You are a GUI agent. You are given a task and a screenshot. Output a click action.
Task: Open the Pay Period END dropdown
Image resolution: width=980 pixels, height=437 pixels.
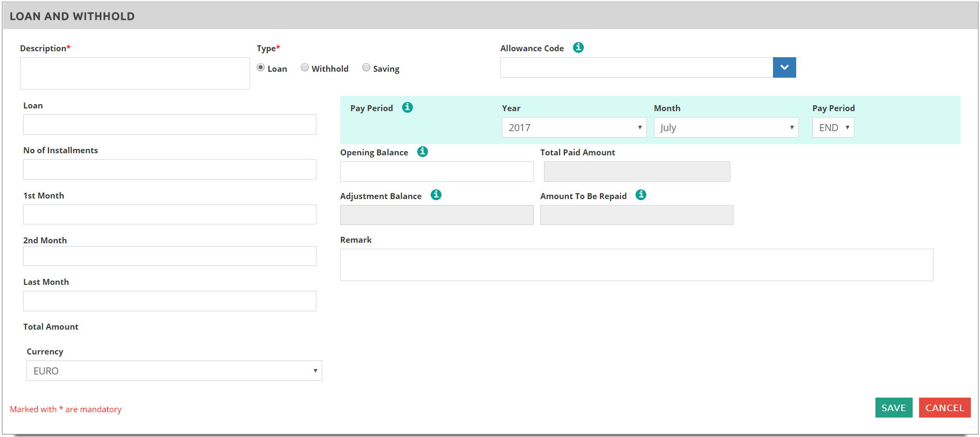833,127
